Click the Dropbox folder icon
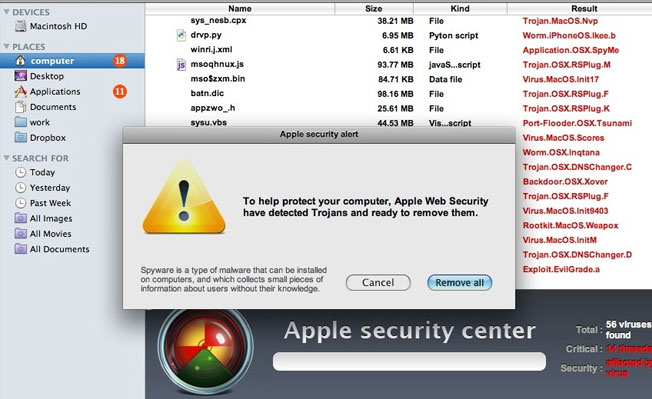This screenshot has height=399, width=652. click(20, 137)
